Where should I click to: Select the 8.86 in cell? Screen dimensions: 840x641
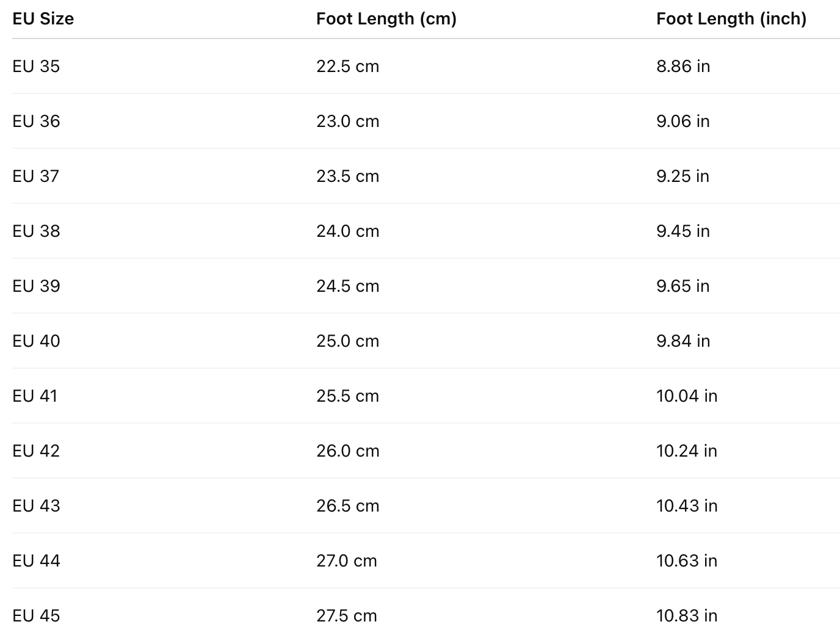[x=682, y=67]
